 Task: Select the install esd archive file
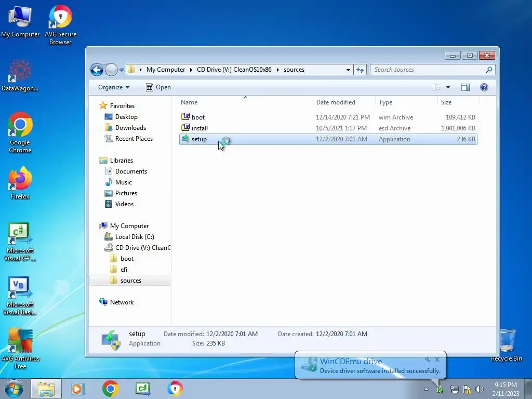click(x=328, y=128)
